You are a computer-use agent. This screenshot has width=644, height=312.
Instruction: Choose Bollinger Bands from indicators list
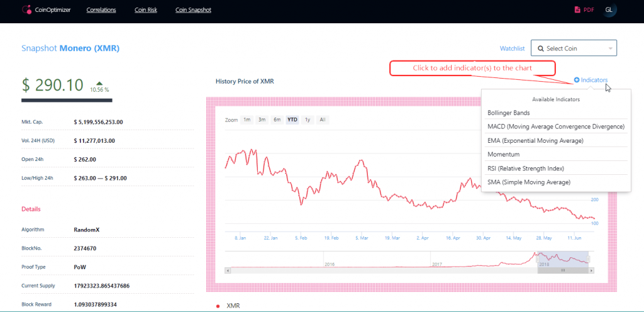508,113
